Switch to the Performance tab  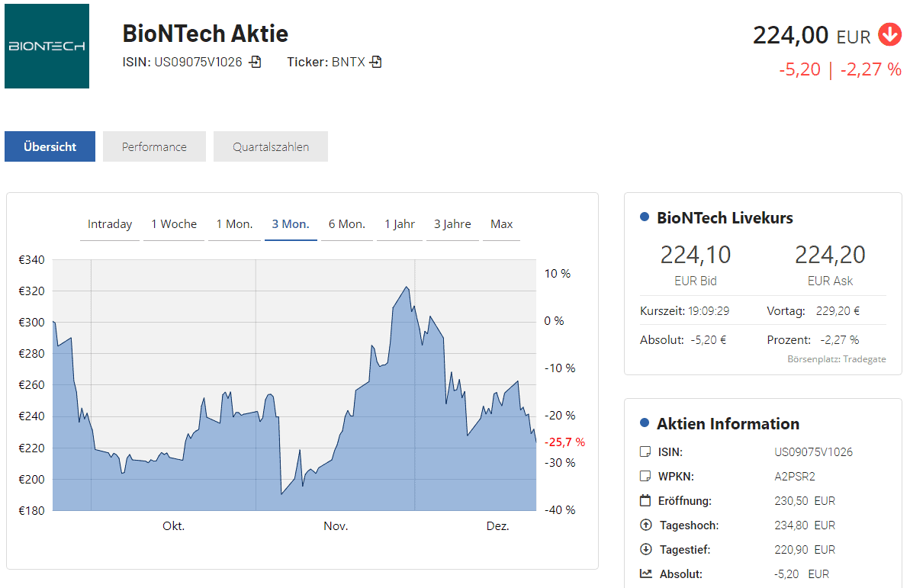tap(154, 147)
